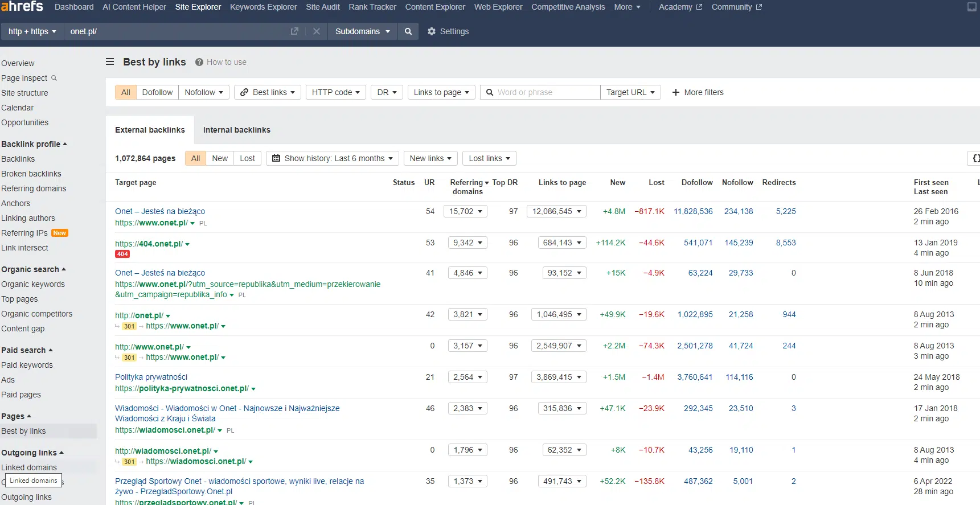Sort by Referring domains column
The height and width of the screenshot is (505, 980).
click(469, 187)
